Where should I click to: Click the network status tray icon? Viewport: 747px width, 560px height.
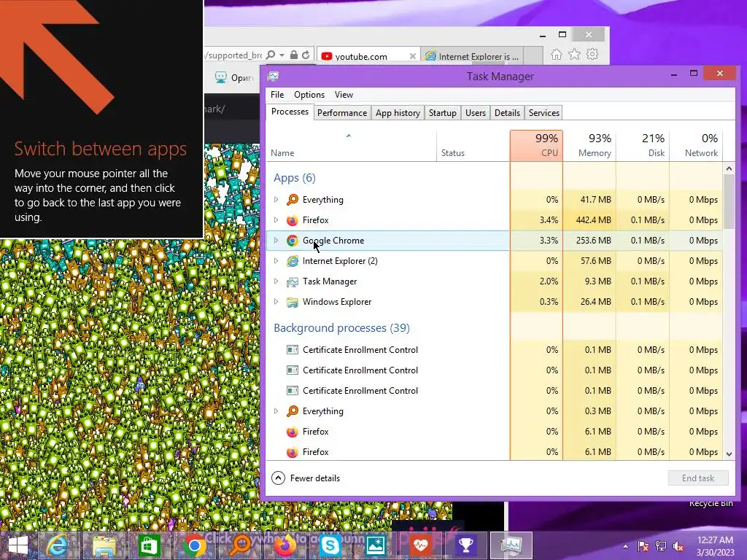(x=661, y=546)
